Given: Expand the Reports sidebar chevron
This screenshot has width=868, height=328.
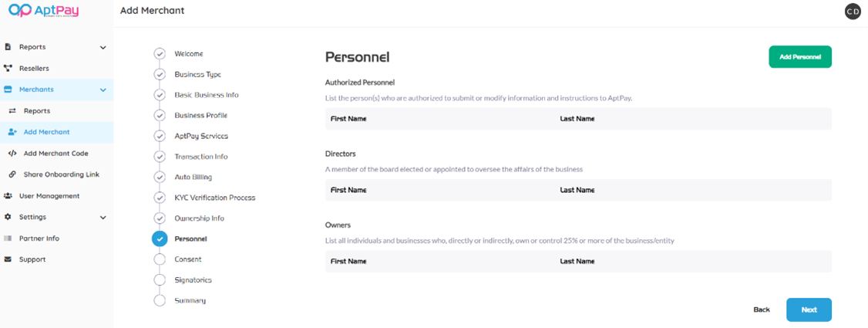Looking at the screenshot, I should click(103, 48).
